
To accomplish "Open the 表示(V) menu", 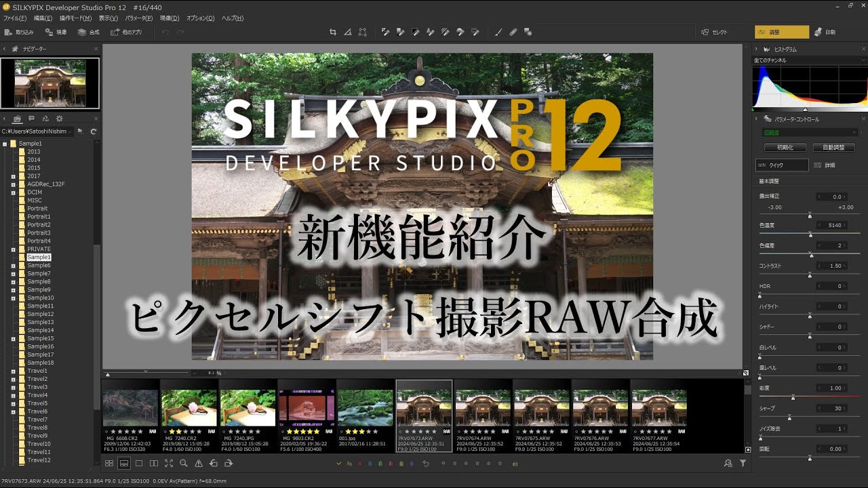I will pyautogui.click(x=108, y=18).
